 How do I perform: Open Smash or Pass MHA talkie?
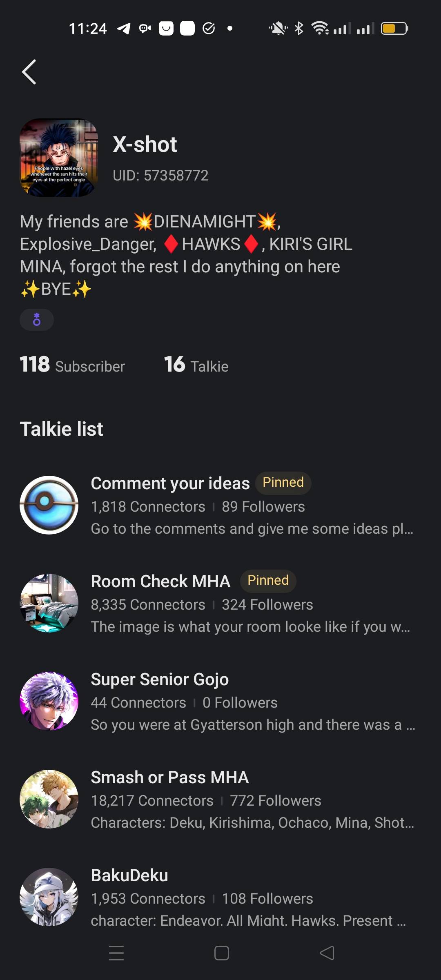pyautogui.click(x=170, y=777)
